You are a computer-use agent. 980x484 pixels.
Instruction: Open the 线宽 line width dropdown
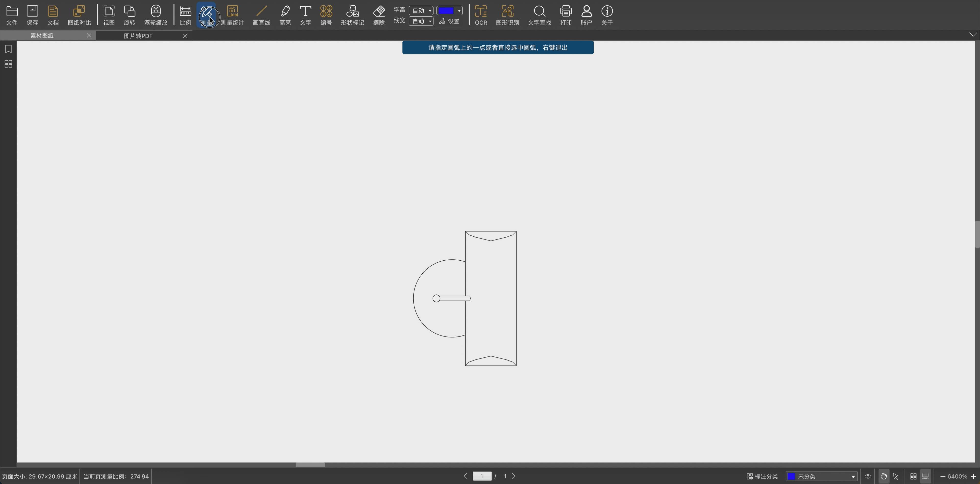[421, 21]
